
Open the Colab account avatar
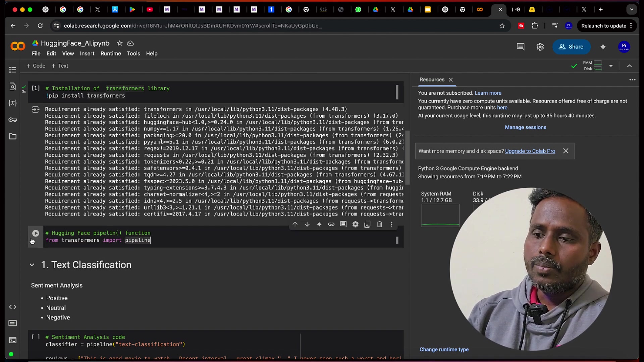(x=624, y=47)
